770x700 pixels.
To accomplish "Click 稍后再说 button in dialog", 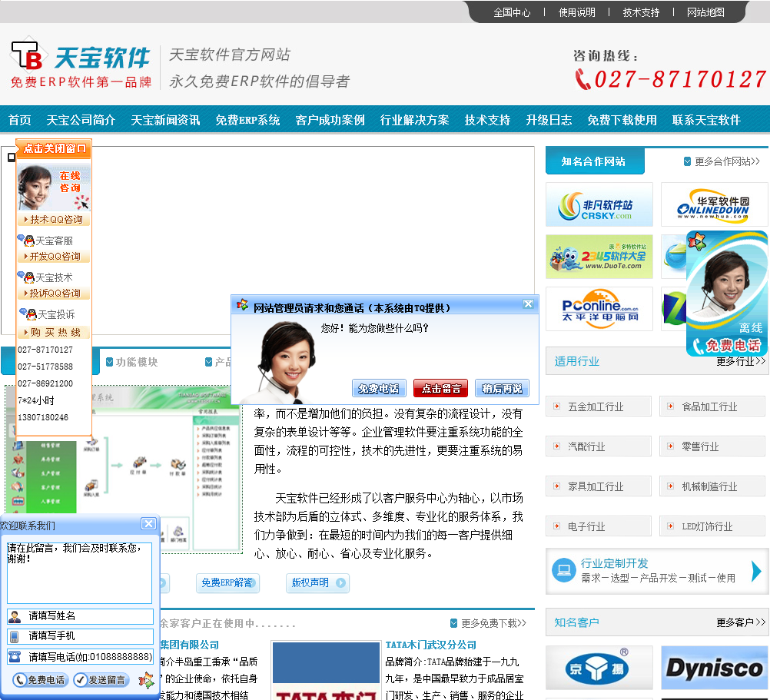I will tap(502, 388).
